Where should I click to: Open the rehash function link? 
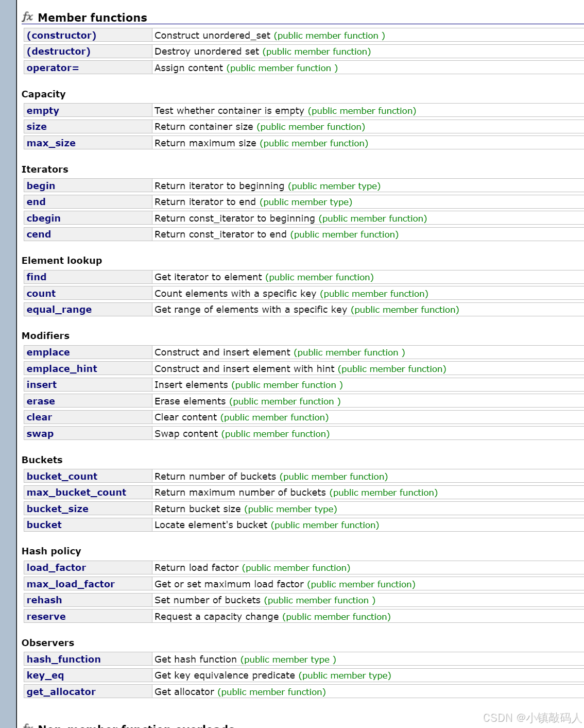pyautogui.click(x=44, y=600)
